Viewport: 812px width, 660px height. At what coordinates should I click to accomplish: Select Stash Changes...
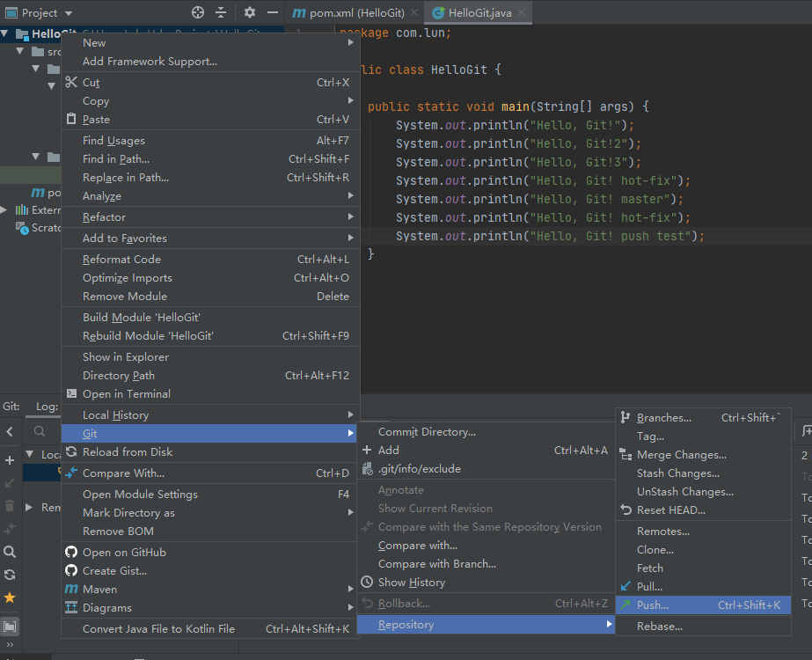(x=703, y=473)
